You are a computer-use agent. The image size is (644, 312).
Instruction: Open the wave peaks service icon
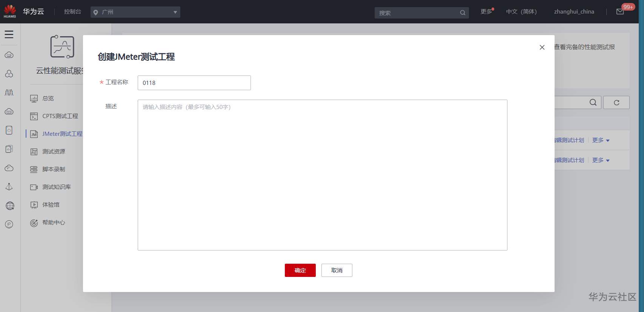point(9,92)
